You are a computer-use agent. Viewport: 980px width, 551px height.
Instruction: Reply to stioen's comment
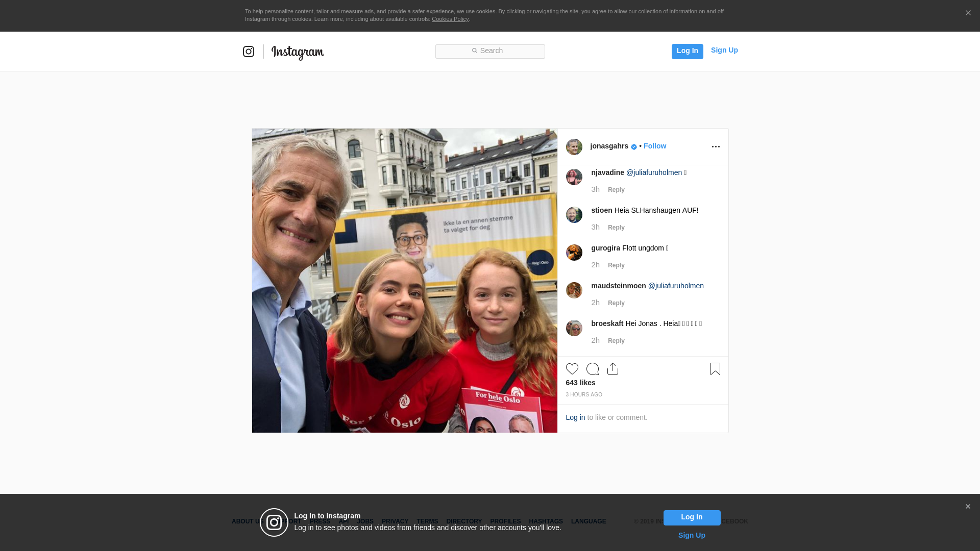(x=616, y=228)
